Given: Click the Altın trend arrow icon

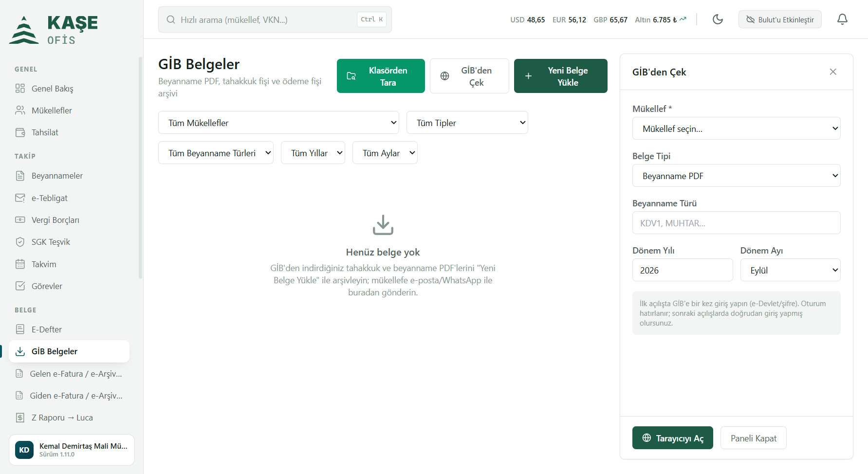Looking at the screenshot, I should 683,19.
